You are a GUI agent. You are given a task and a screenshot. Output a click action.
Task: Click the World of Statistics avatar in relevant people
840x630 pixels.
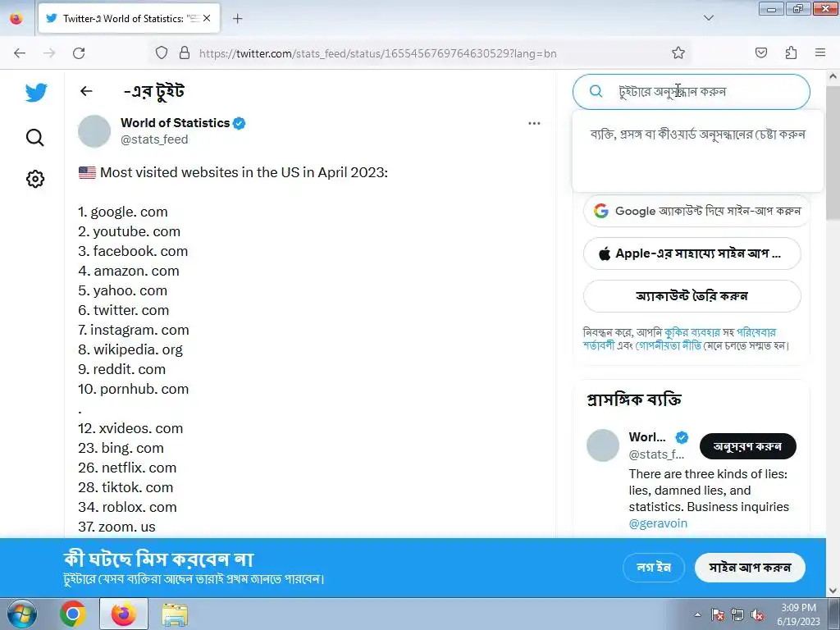(x=603, y=445)
